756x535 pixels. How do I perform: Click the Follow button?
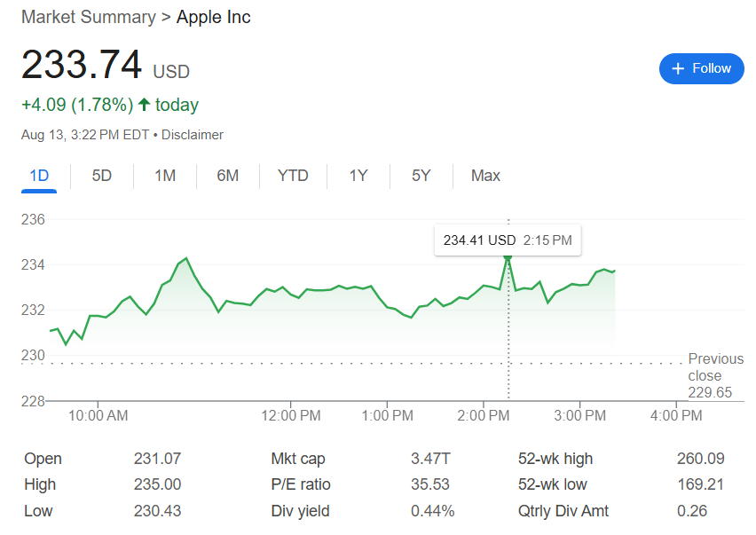click(x=701, y=68)
